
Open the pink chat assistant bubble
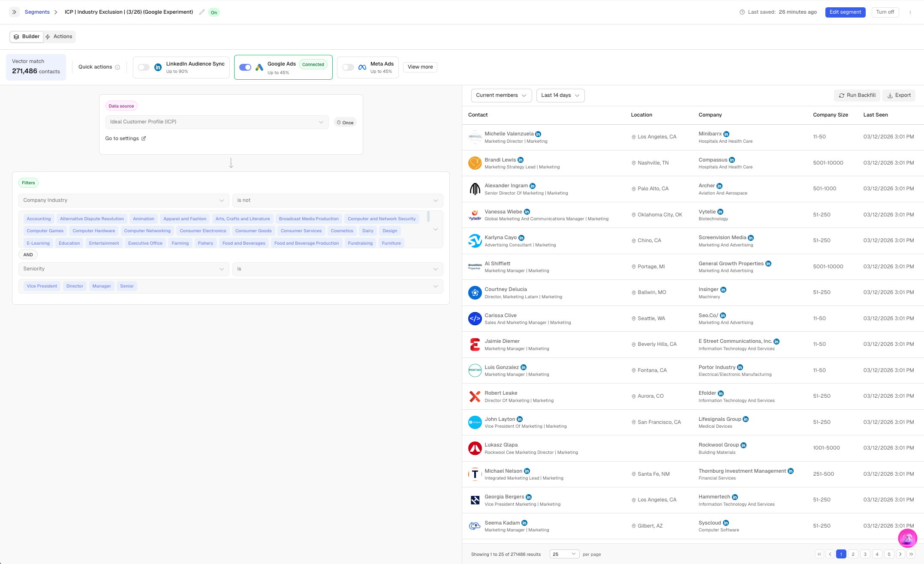click(x=907, y=538)
